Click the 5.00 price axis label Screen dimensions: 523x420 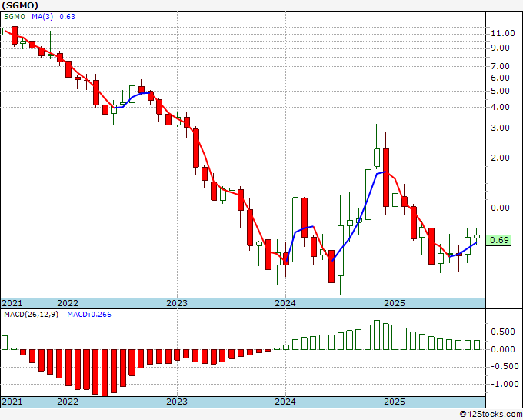click(500, 91)
